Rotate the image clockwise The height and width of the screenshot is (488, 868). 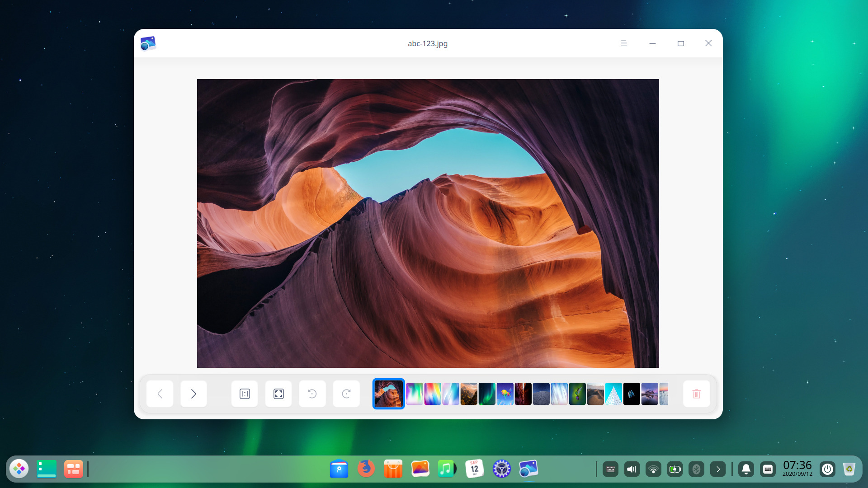click(x=346, y=394)
